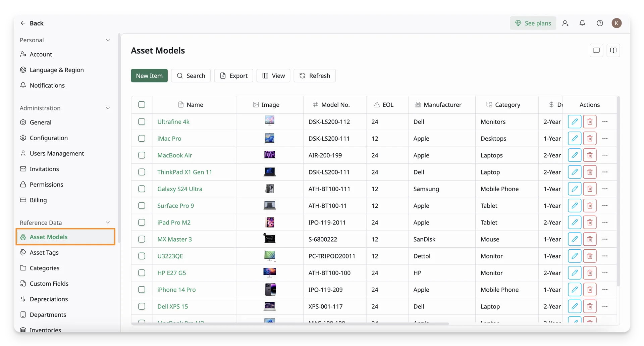Open more options for MacBook Air row
644x346 pixels.
pyautogui.click(x=605, y=155)
